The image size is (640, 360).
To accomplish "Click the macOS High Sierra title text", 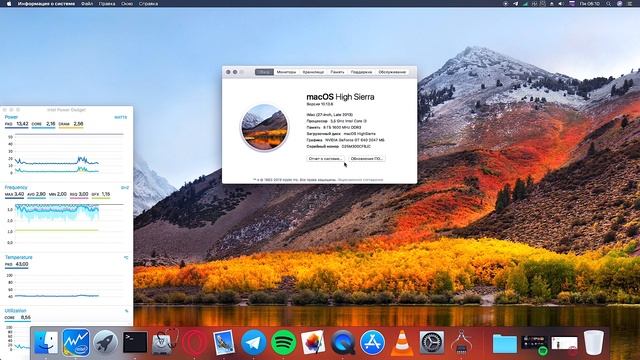I will [340, 97].
